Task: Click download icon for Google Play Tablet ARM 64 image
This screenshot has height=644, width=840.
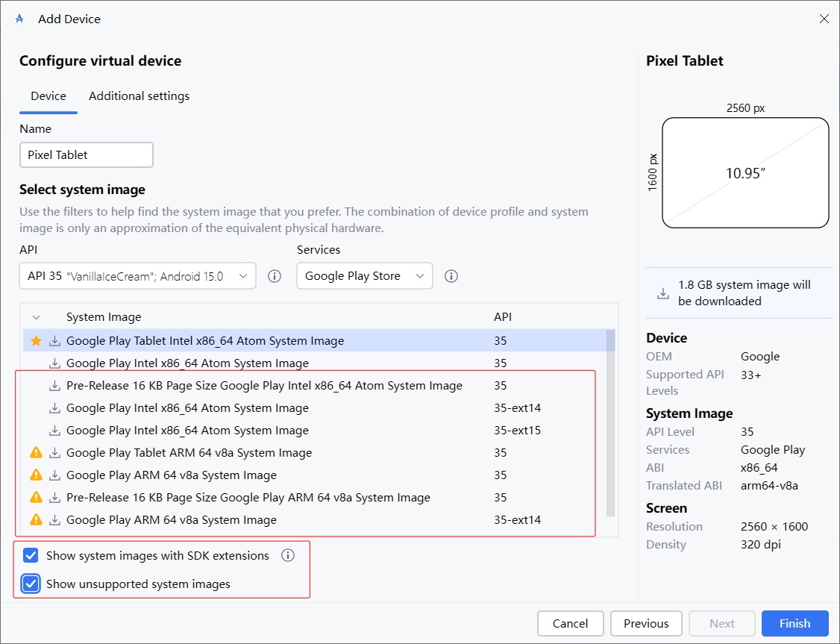Action: (x=54, y=453)
